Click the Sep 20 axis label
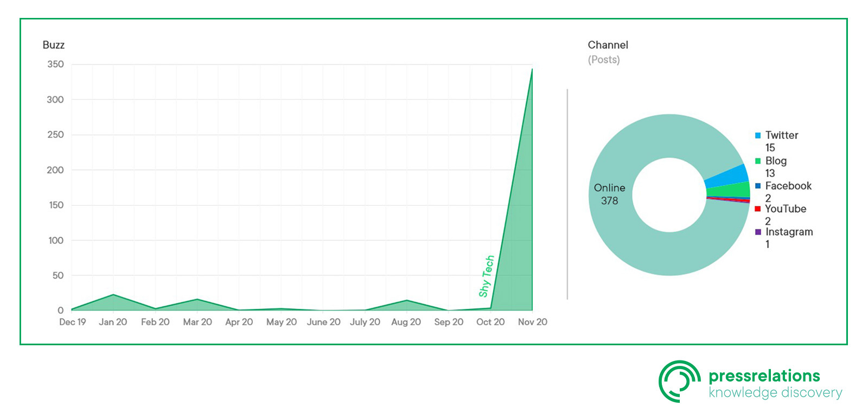The image size is (868, 418). pos(449,322)
